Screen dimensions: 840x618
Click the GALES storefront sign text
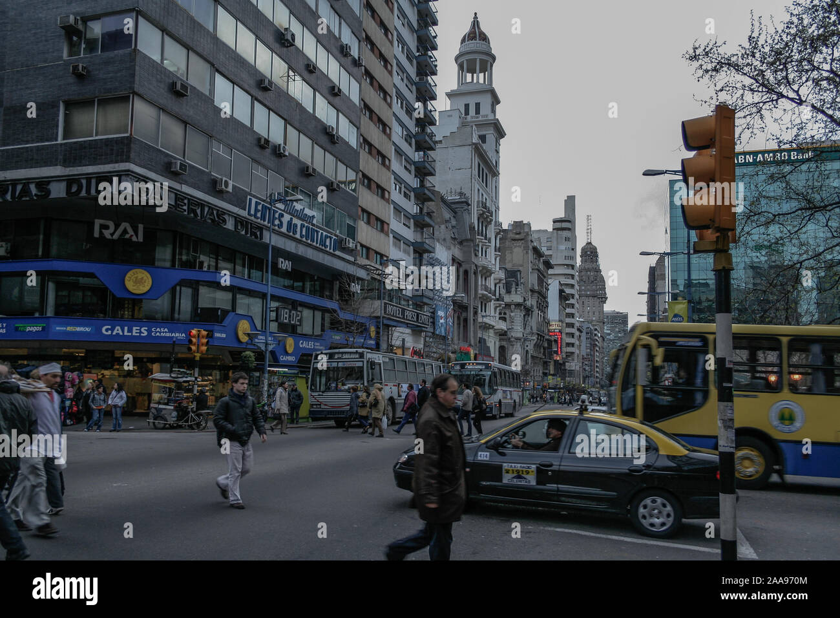(124, 330)
